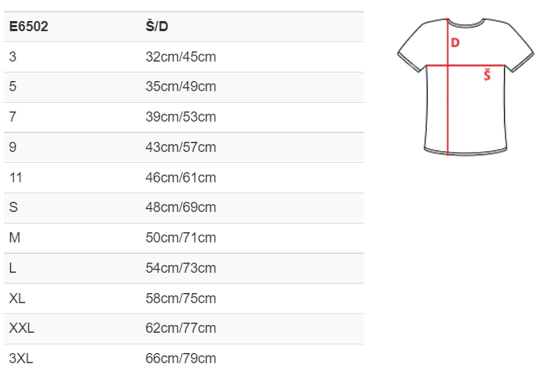Select the S size row

point(183,208)
